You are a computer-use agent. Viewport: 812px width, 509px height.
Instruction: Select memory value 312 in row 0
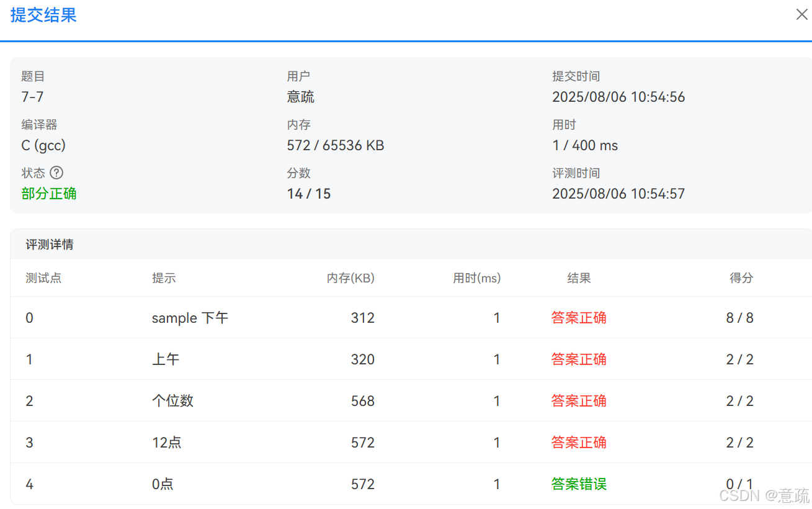pyautogui.click(x=363, y=318)
